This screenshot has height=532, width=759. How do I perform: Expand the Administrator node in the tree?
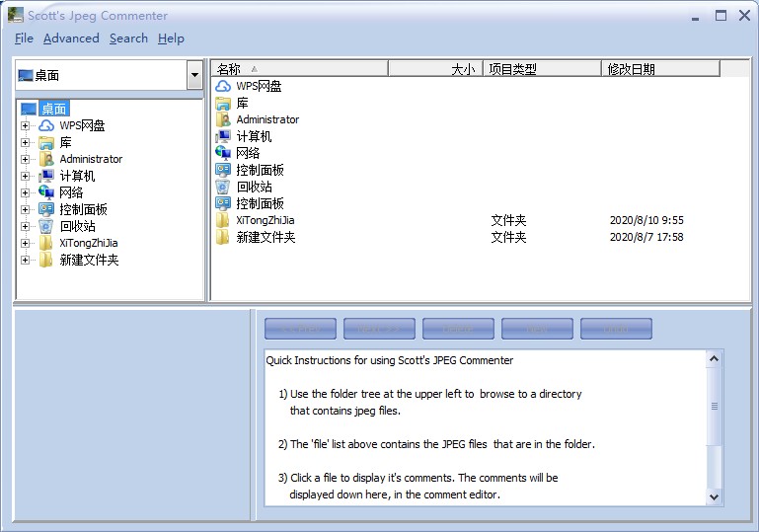tap(26, 159)
